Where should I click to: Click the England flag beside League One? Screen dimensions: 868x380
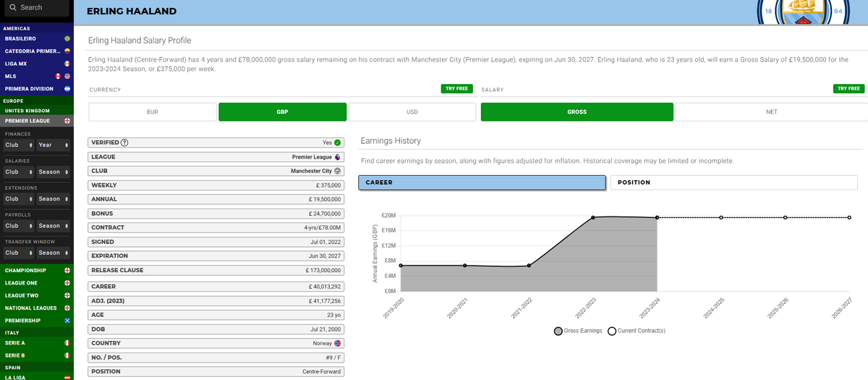[67, 283]
